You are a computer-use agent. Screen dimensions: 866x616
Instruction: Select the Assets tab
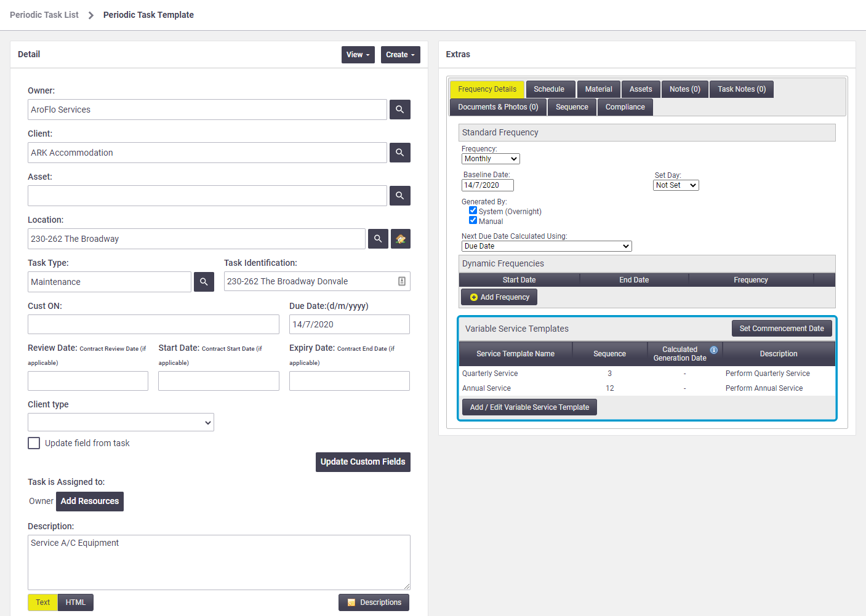641,89
